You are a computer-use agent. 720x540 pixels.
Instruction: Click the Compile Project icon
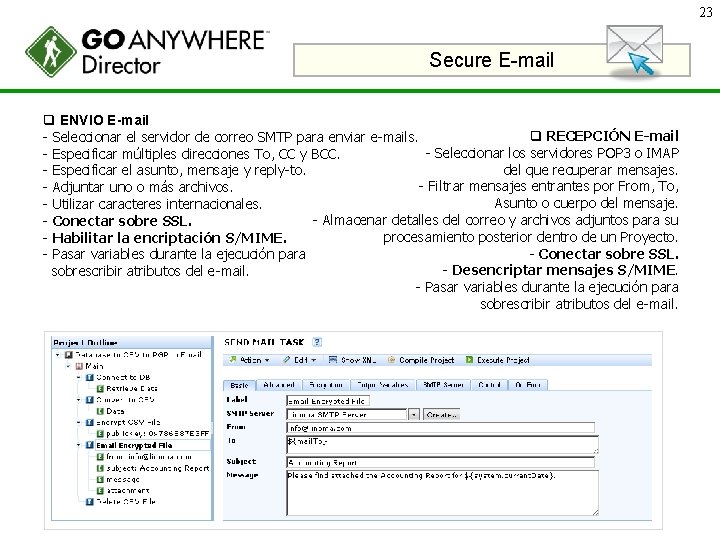(391, 360)
